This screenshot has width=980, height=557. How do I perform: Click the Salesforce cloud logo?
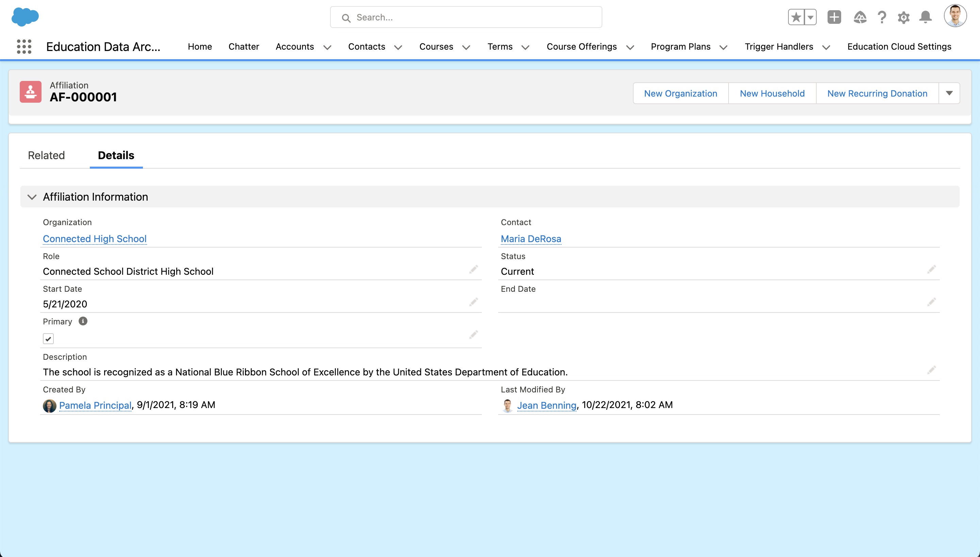(25, 17)
